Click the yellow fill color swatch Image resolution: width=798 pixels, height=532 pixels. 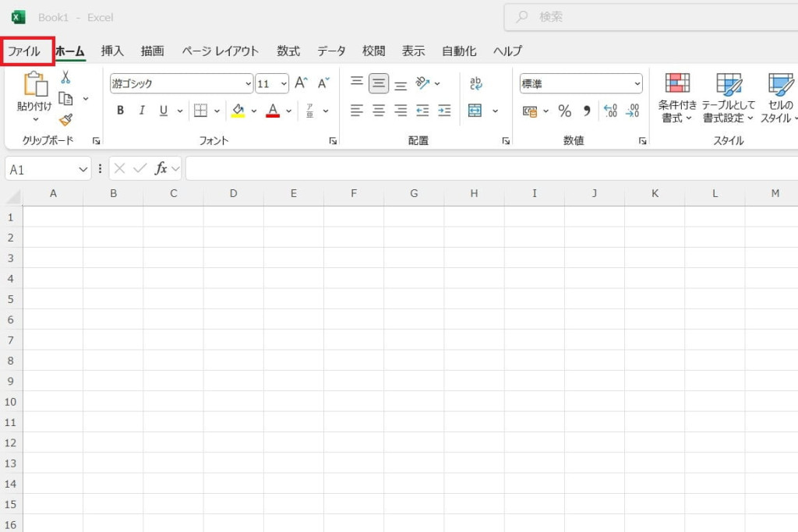tap(238, 111)
